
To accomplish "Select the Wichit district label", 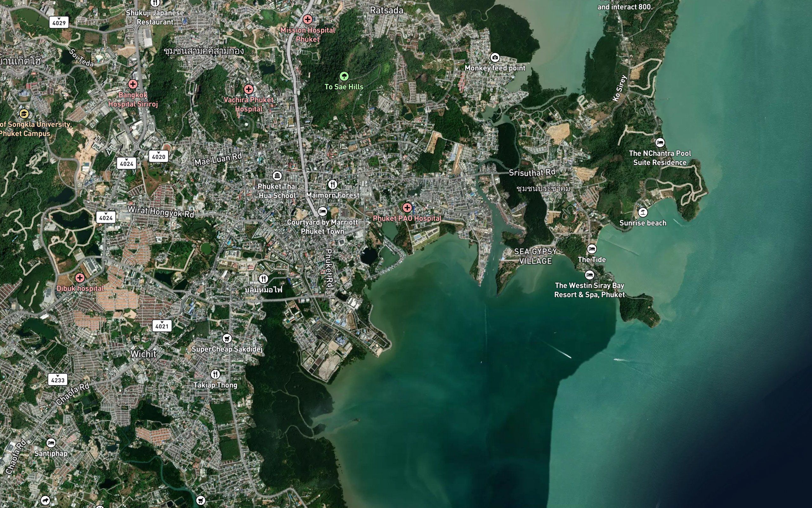I will click(x=143, y=354).
